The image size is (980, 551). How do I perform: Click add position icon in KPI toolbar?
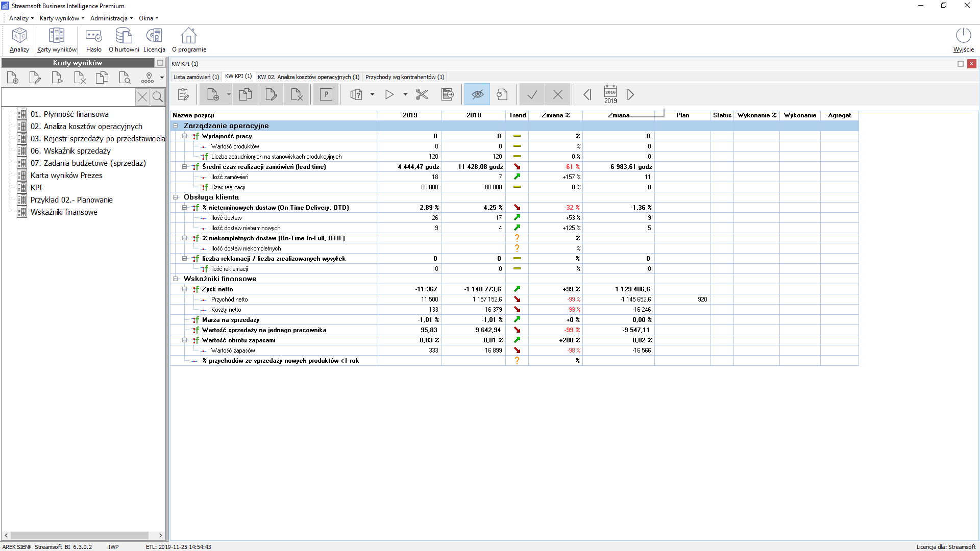[x=213, y=94]
